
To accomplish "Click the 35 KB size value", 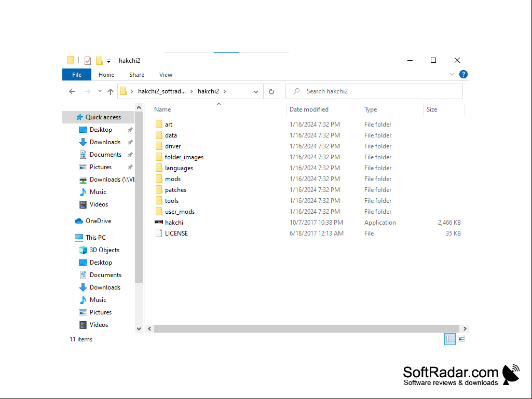I will click(453, 233).
